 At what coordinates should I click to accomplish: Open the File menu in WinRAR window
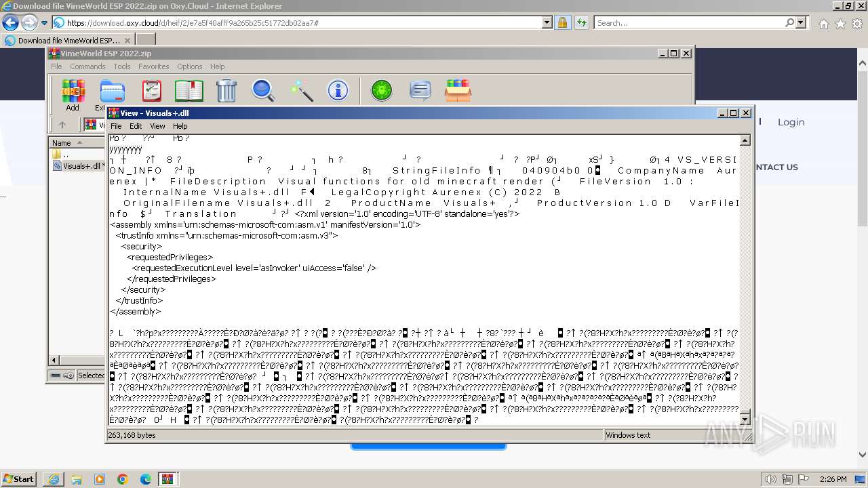point(56,66)
